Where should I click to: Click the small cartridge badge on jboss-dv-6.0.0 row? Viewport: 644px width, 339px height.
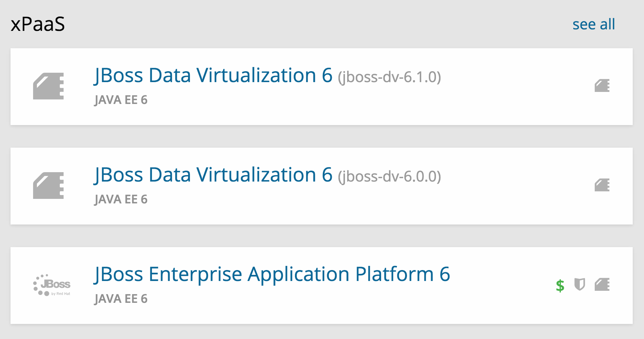pyautogui.click(x=601, y=185)
